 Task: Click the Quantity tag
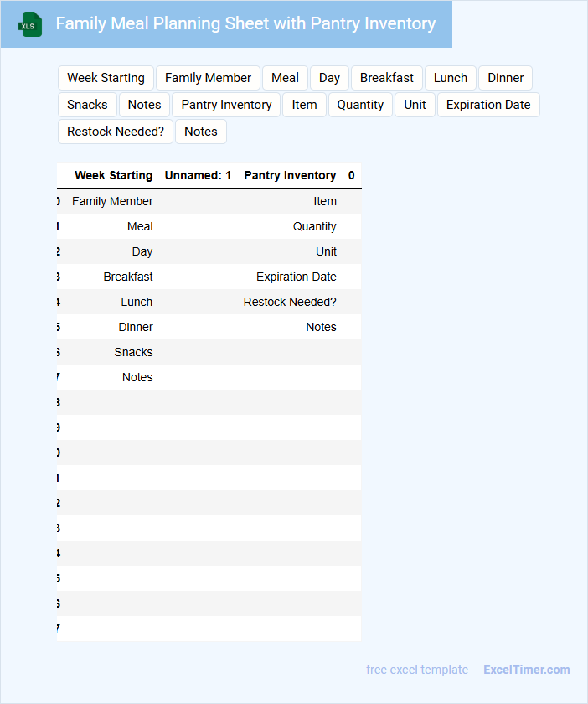[x=360, y=105]
